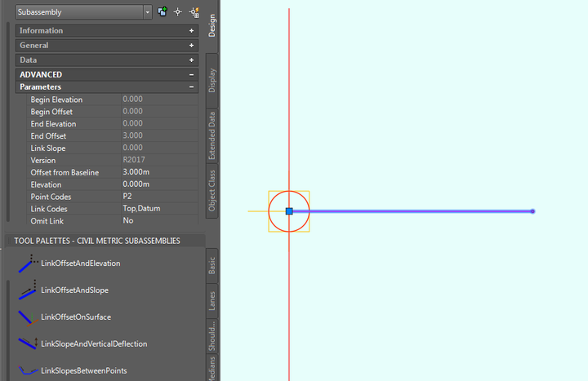This screenshot has height=381, width=588.
Task: Click the Omit Link value field
Action: tap(158, 221)
